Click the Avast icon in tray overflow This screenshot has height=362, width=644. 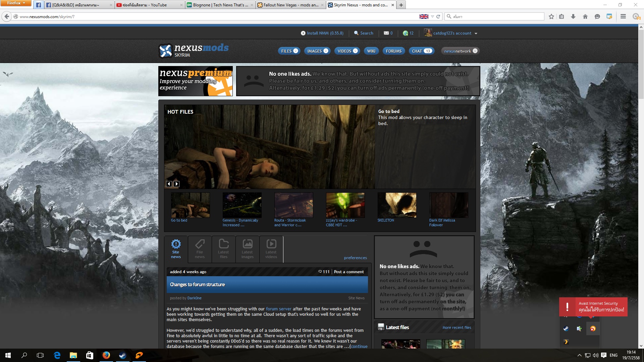click(x=593, y=329)
